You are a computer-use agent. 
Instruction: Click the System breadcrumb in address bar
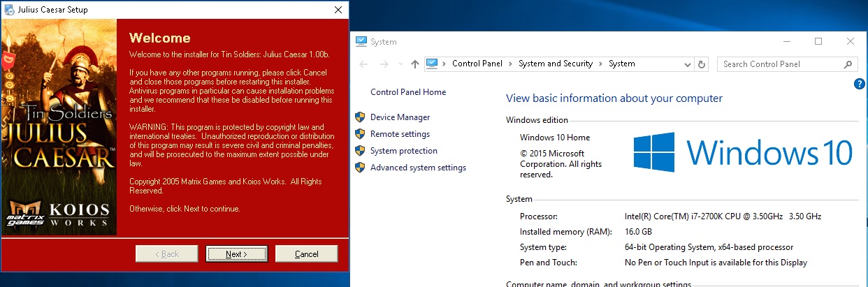622,64
